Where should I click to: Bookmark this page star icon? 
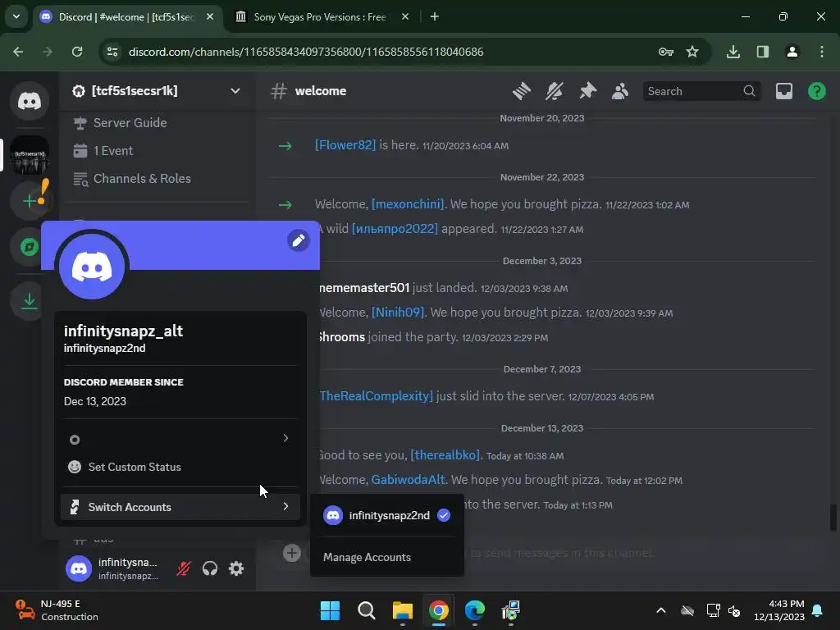692,52
